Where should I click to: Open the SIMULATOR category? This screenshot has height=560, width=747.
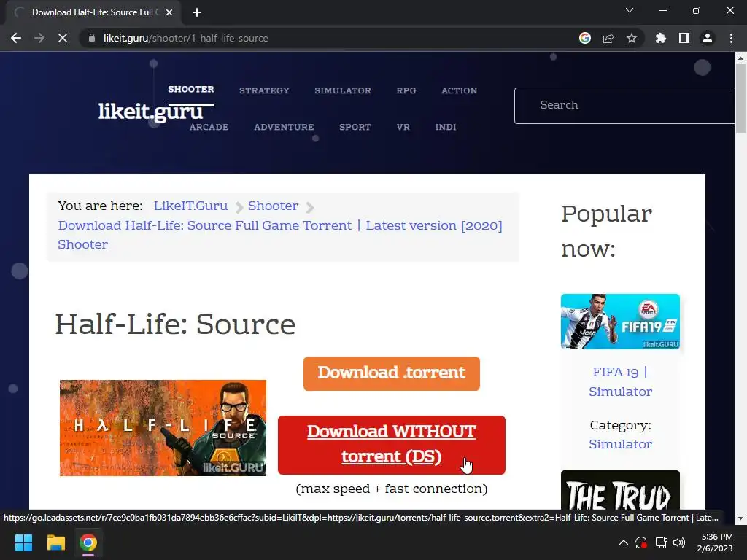coord(343,90)
